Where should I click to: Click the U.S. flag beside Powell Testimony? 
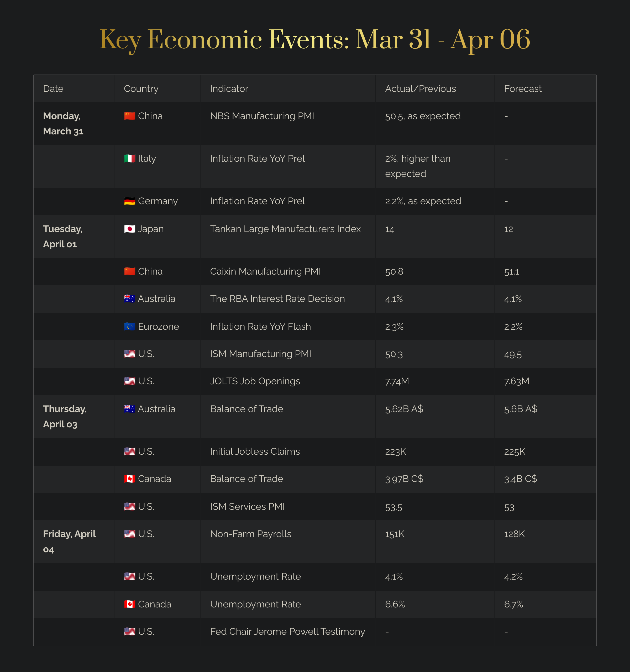pos(129,632)
